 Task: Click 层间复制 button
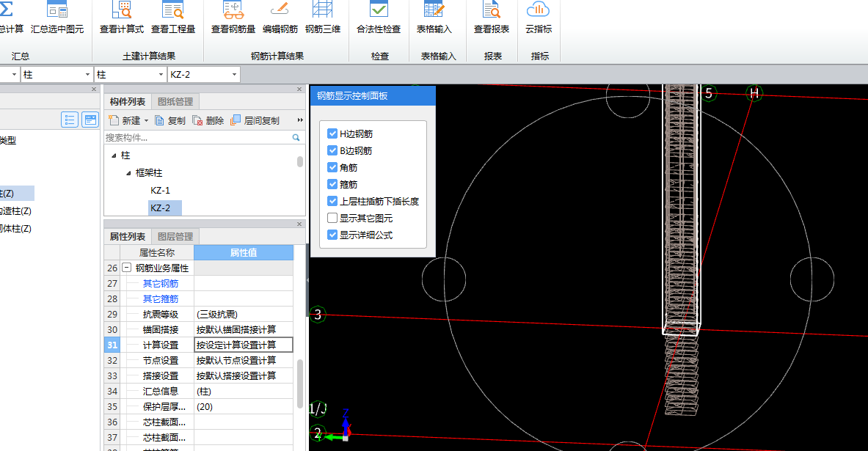[x=255, y=121]
